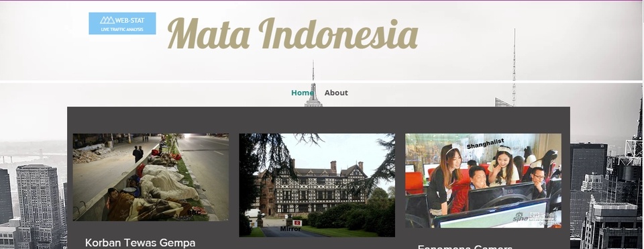Open the Tudor mansion Mirror image thumbnail

[317, 185]
